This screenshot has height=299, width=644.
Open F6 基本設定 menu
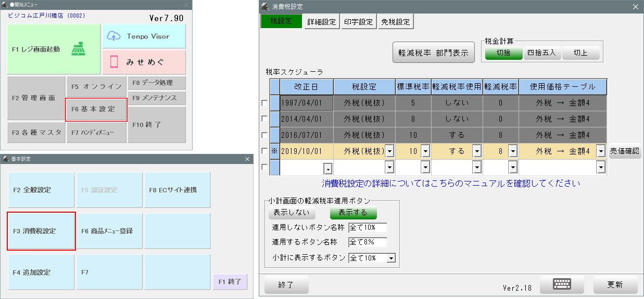click(x=96, y=109)
